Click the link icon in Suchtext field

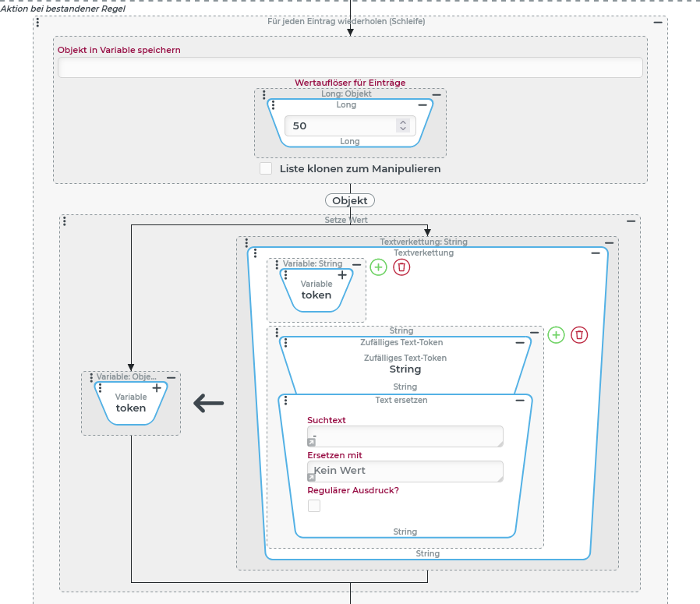312,442
